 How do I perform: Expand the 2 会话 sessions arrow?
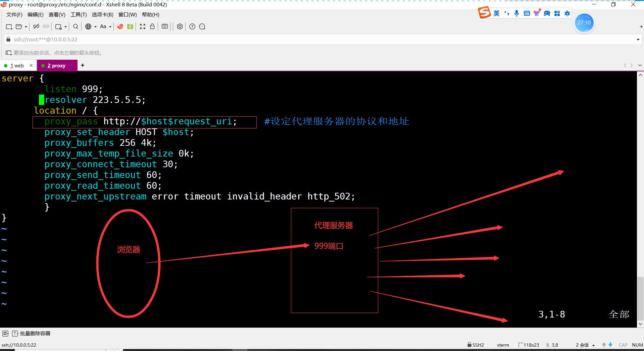[x=593, y=345]
